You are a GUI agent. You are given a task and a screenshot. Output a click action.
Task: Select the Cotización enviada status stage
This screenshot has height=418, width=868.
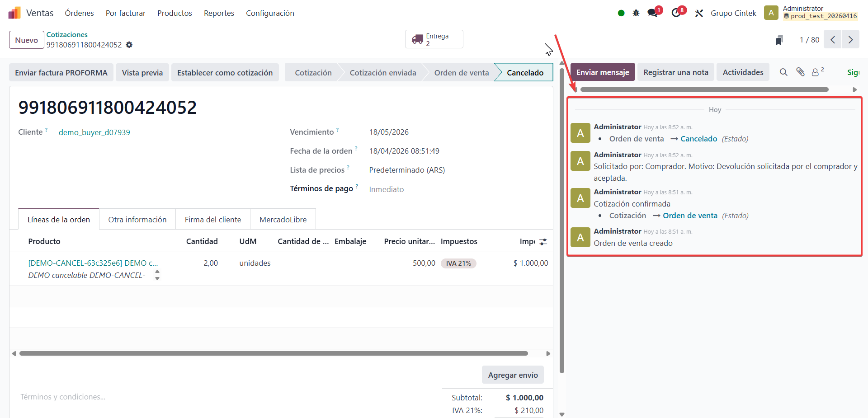tap(382, 72)
